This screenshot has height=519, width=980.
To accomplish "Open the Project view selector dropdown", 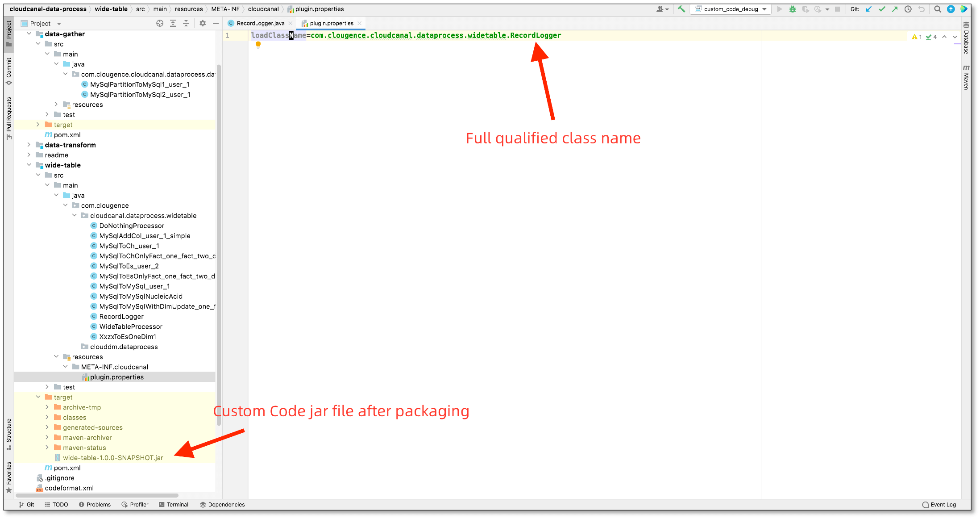I will click(58, 23).
